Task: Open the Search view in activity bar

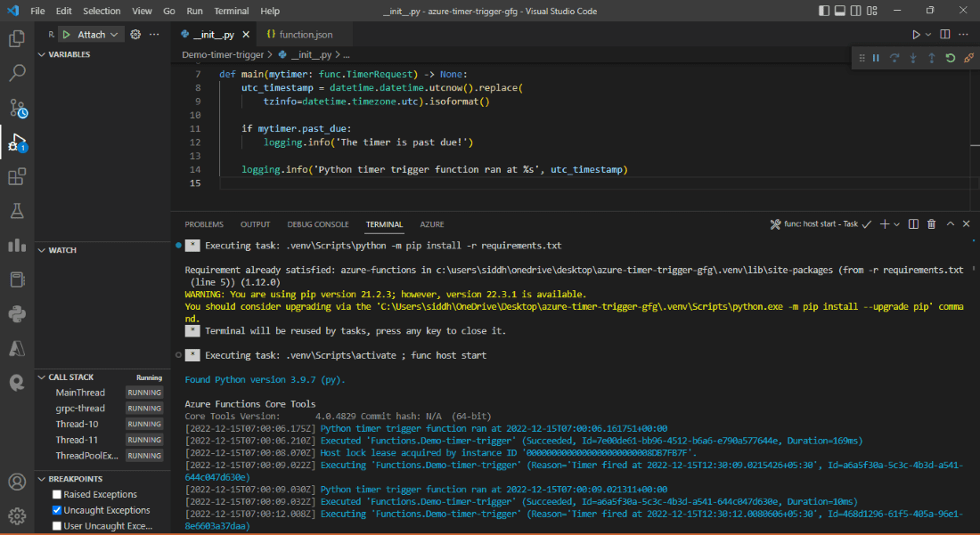Action: [17, 73]
